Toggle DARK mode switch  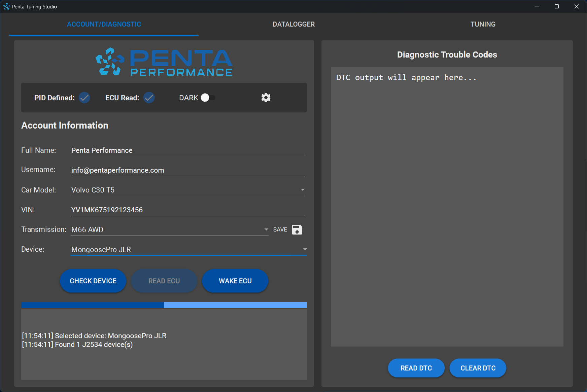[208, 98]
